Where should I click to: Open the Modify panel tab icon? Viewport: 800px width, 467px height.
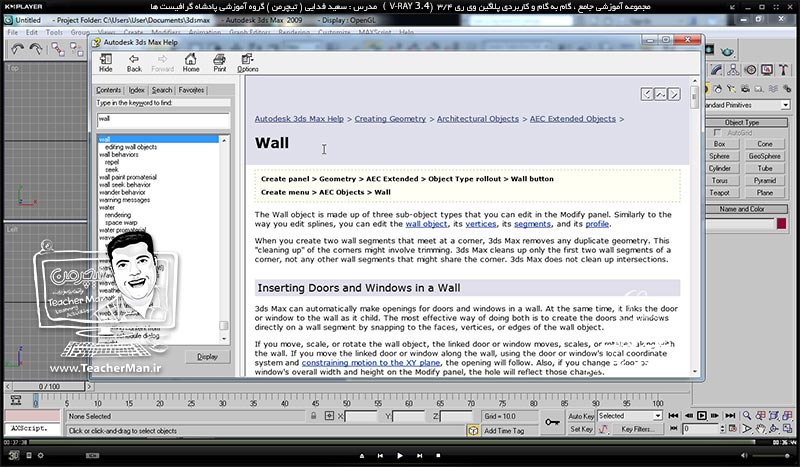[x=717, y=69]
